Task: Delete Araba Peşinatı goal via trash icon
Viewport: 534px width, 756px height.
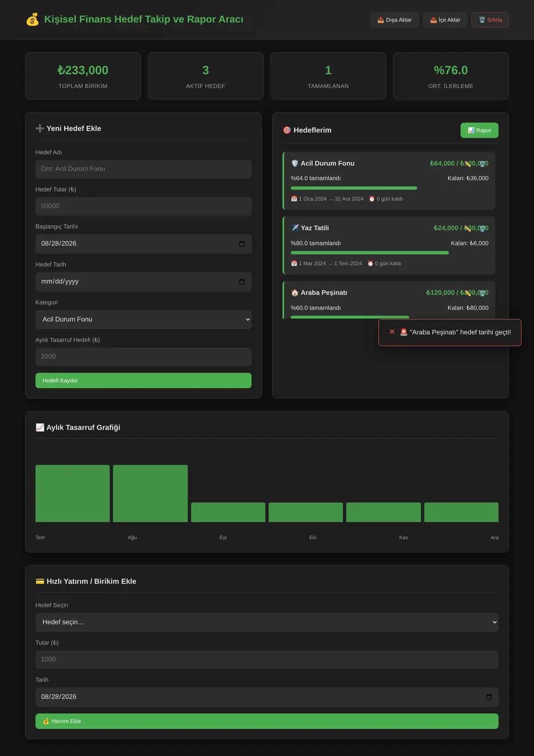Action: point(482,293)
